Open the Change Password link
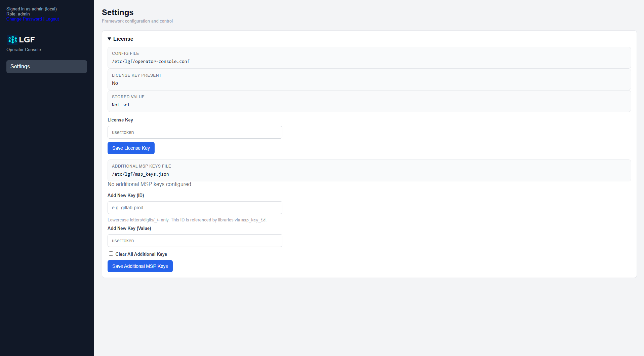The image size is (644, 356). point(24,19)
